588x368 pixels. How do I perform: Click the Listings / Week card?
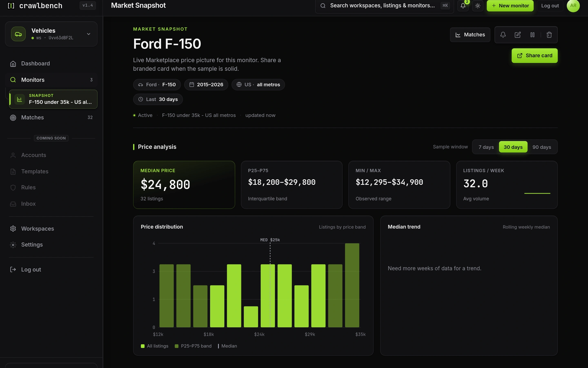tap(507, 185)
